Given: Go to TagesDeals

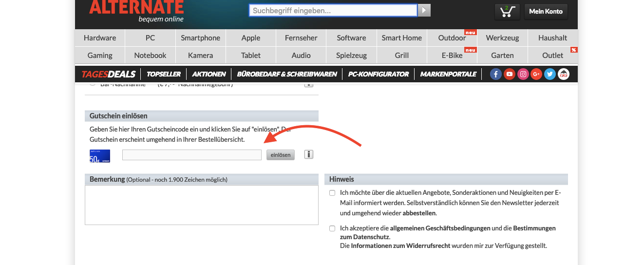Looking at the screenshot, I should [108, 74].
